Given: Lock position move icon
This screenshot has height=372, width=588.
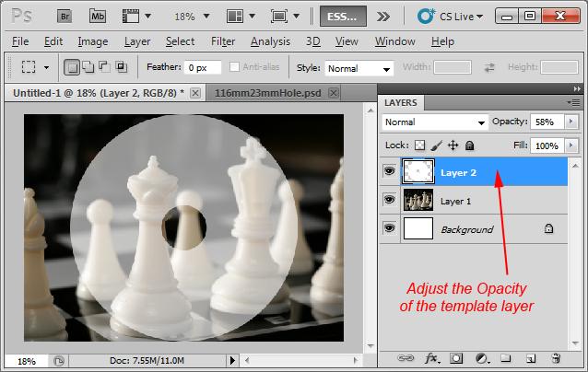Looking at the screenshot, I should (x=453, y=145).
